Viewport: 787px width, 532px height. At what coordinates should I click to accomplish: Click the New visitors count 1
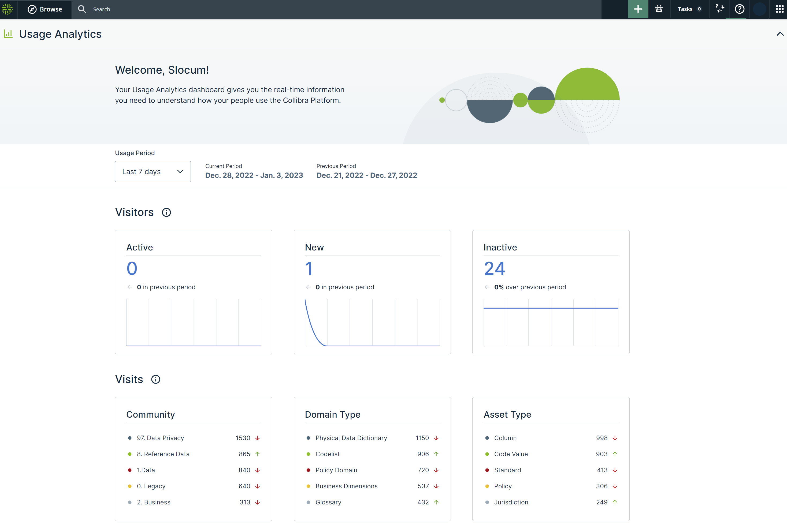pyautogui.click(x=309, y=268)
